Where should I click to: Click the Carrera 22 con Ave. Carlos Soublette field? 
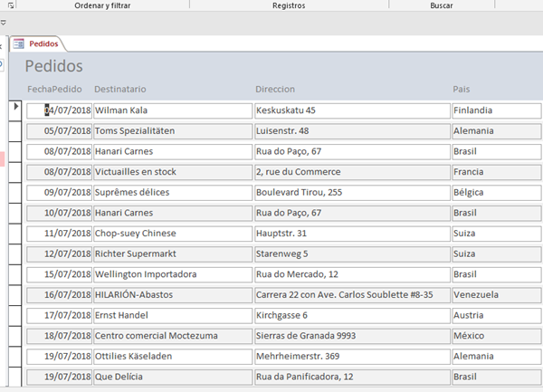(x=352, y=295)
